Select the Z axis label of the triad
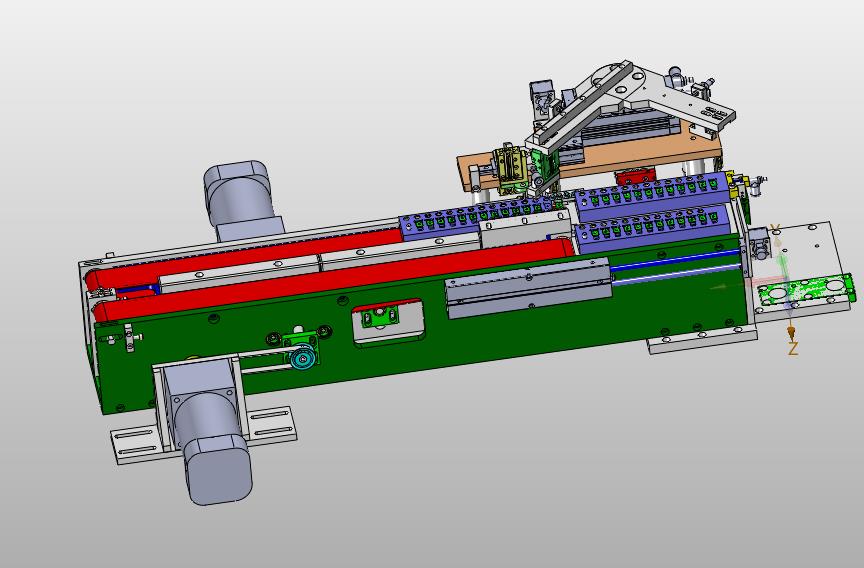 pyautogui.click(x=793, y=348)
